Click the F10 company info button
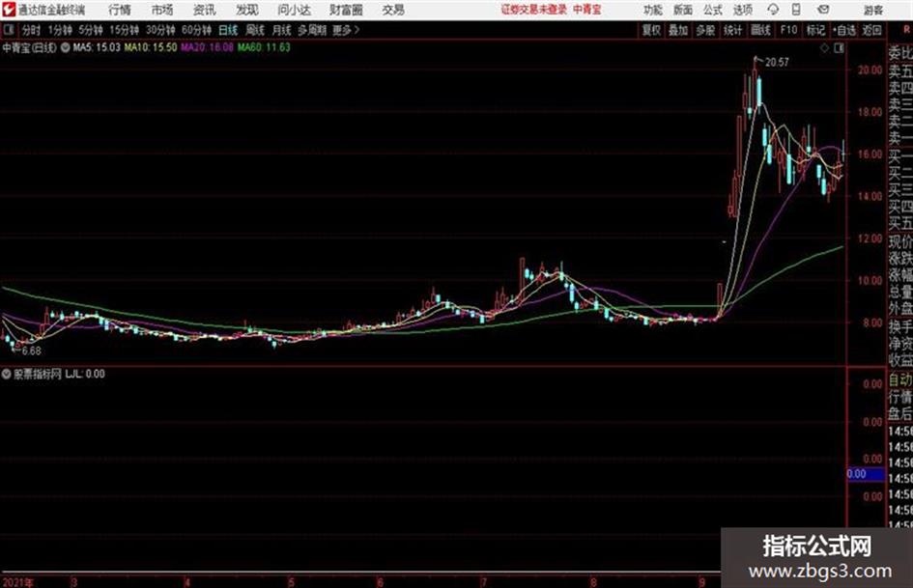Viewport: 913px width, 588px height. coord(788,30)
